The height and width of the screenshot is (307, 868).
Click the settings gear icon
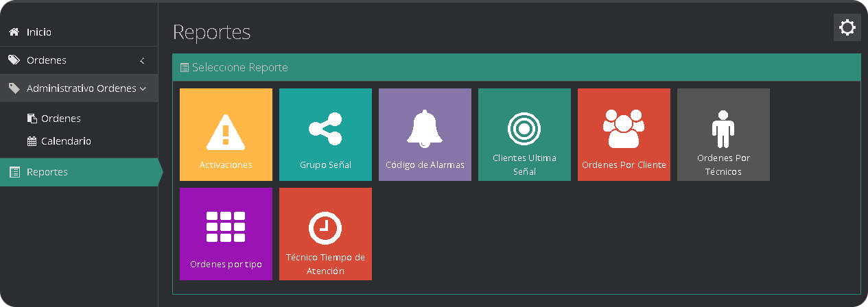tap(847, 27)
